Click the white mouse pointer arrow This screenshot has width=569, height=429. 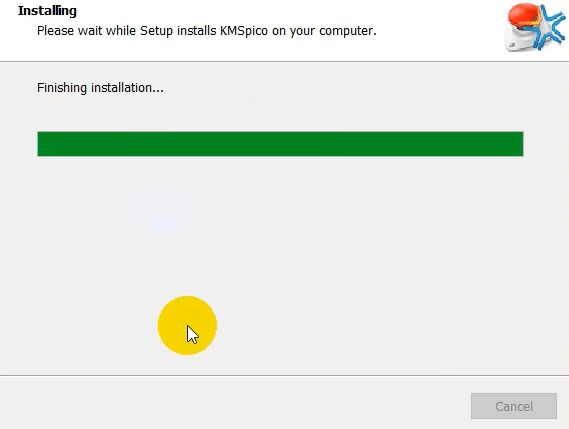(x=193, y=335)
